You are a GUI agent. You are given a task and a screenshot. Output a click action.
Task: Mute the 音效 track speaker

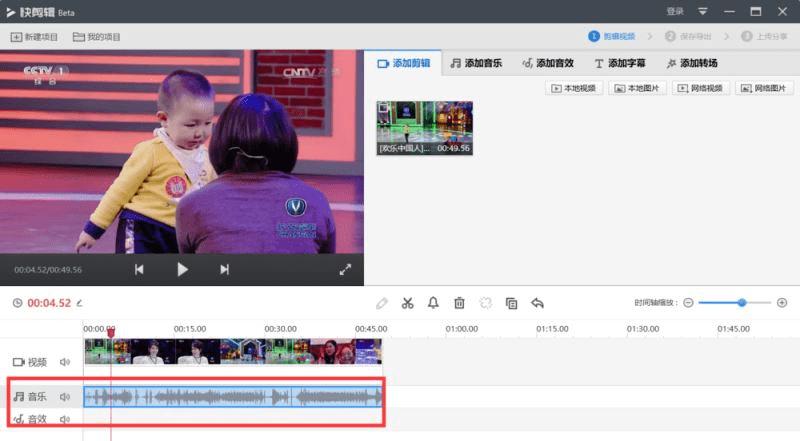[x=65, y=420]
